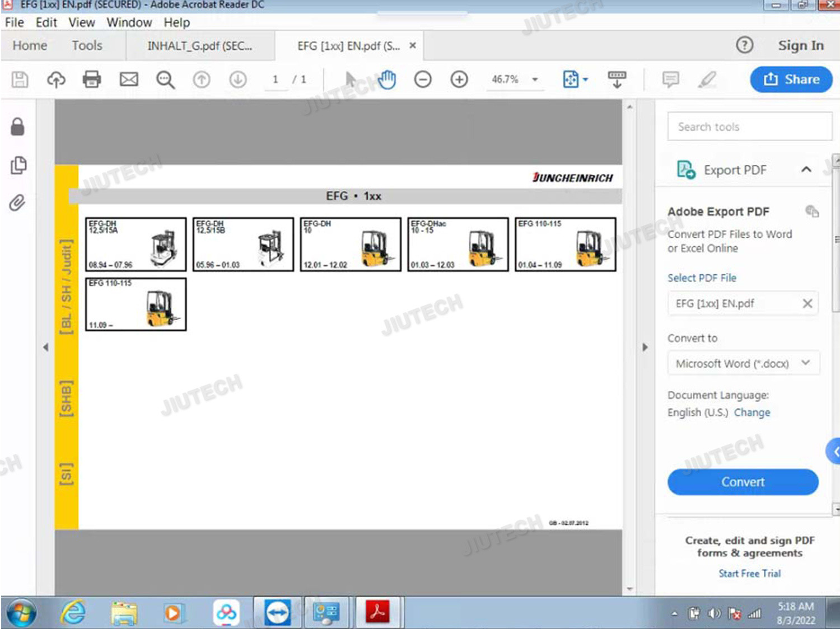Open the Help menu

(x=177, y=22)
